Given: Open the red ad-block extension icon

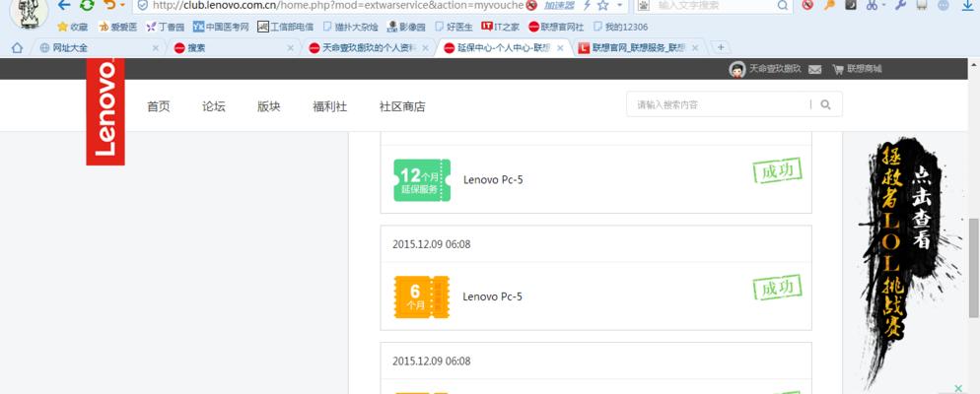Looking at the screenshot, I should 808,4.
